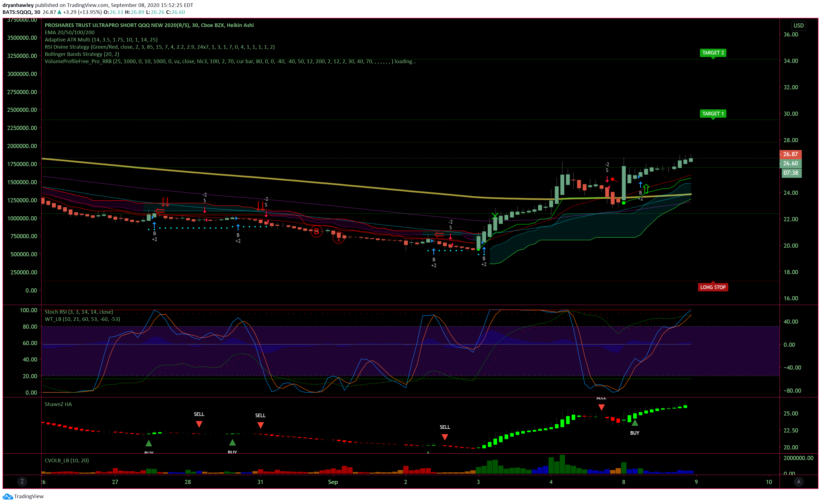Click the dryanhawley author name
Image resolution: width=821 pixels, height=504 pixels.
click(18, 5)
